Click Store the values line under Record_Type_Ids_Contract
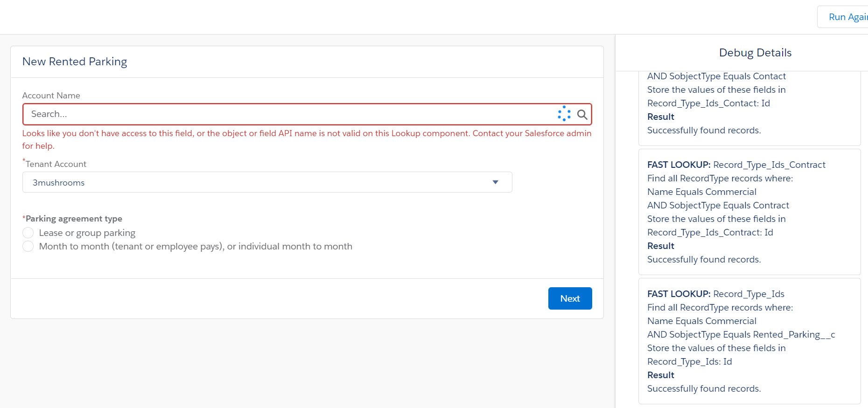 pyautogui.click(x=716, y=219)
